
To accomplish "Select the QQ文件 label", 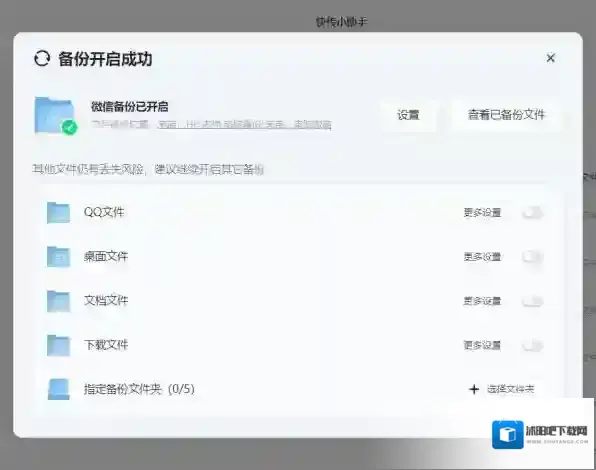I will pos(104,212).
